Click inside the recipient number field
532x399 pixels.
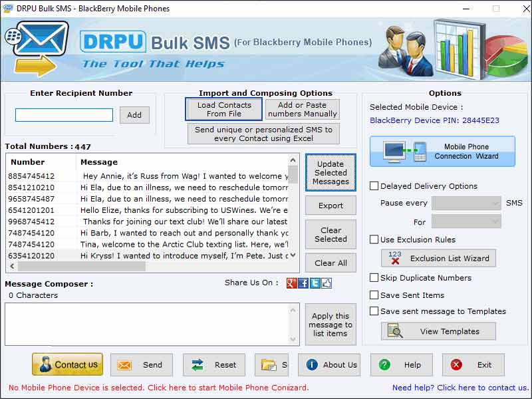(x=64, y=115)
